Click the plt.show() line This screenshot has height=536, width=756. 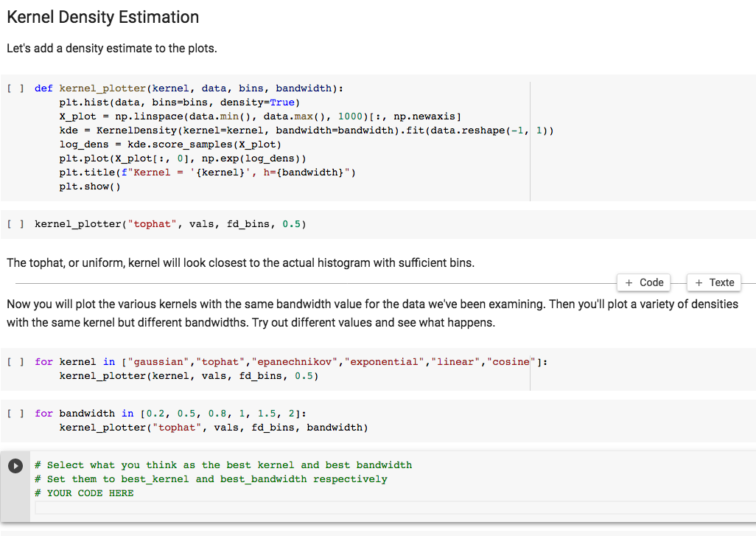[90, 187]
